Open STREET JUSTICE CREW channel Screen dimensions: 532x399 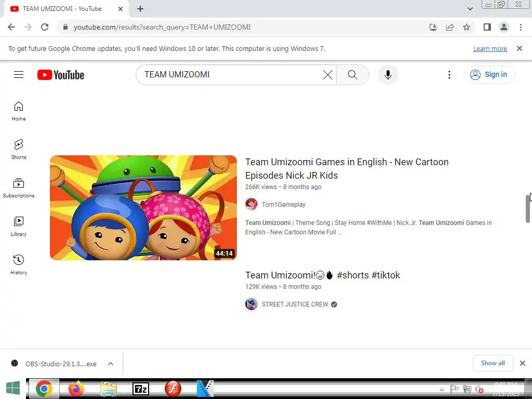point(295,304)
